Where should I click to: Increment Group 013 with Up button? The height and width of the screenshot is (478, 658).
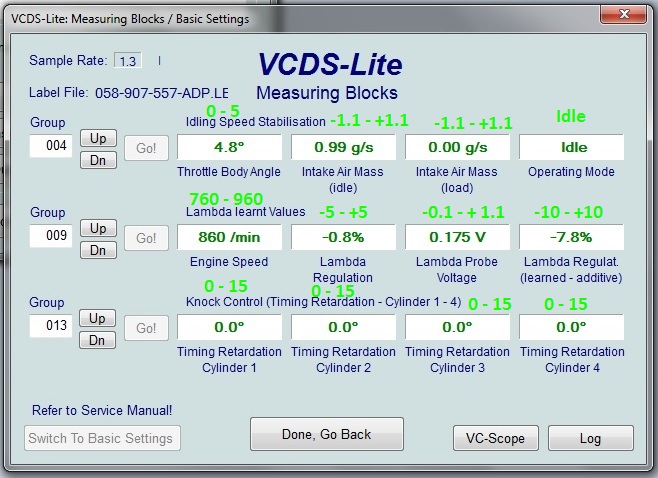(x=98, y=318)
